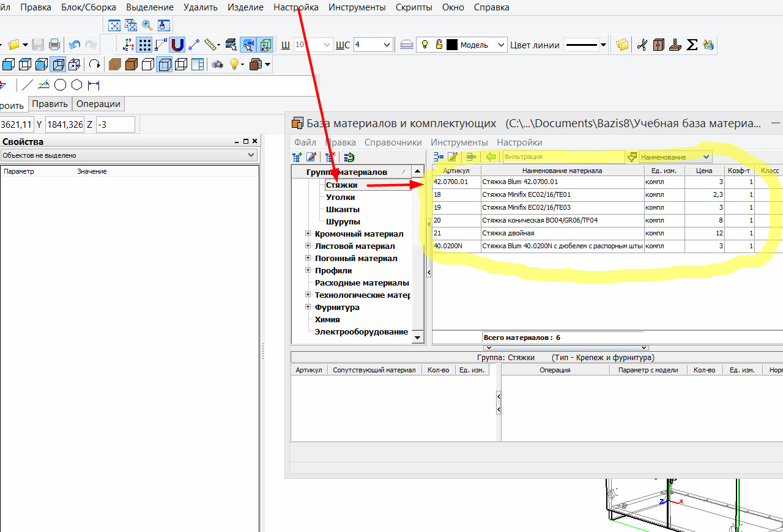Click the sigma summary icon
783x532 pixels.
coord(692,45)
